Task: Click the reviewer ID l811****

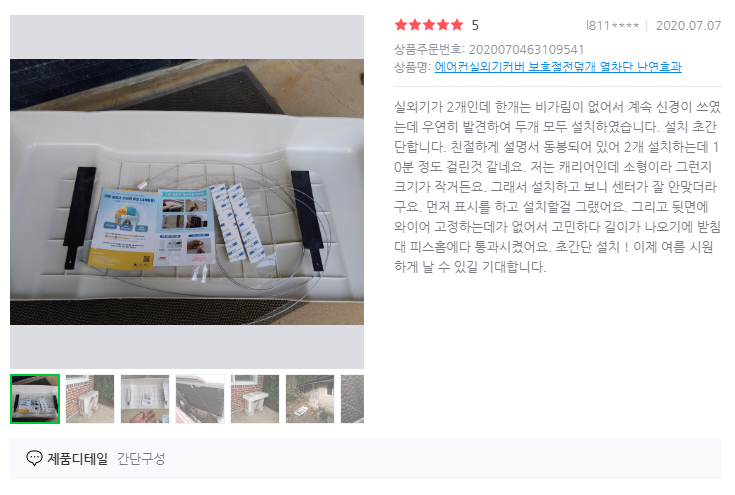Action: coord(613,26)
